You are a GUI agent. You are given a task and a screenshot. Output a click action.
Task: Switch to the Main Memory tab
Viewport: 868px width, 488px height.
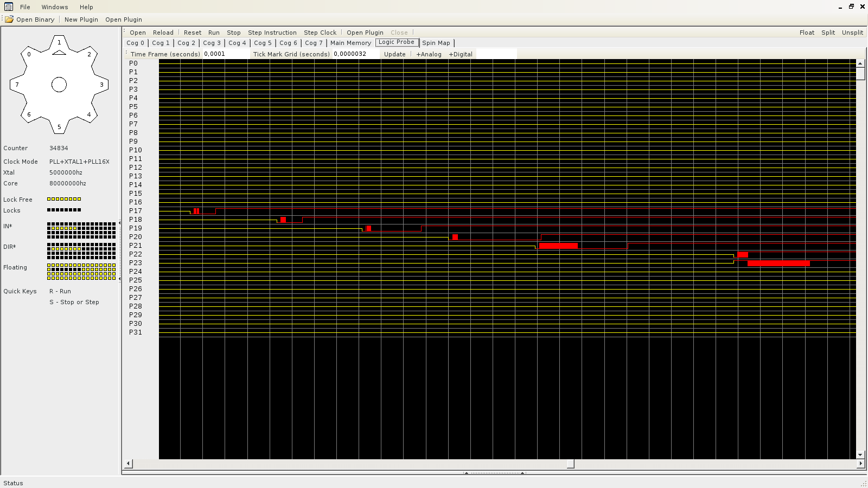click(350, 43)
